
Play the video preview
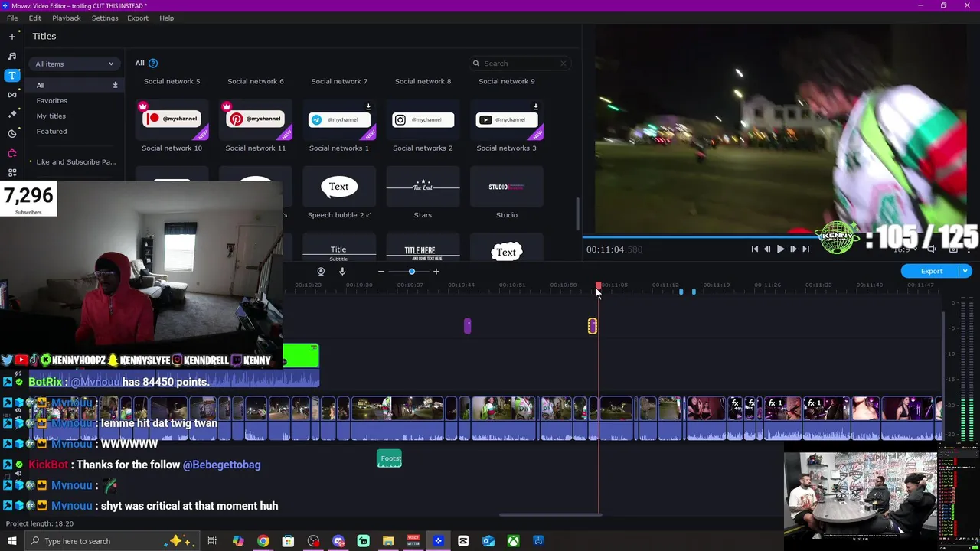[780, 249]
